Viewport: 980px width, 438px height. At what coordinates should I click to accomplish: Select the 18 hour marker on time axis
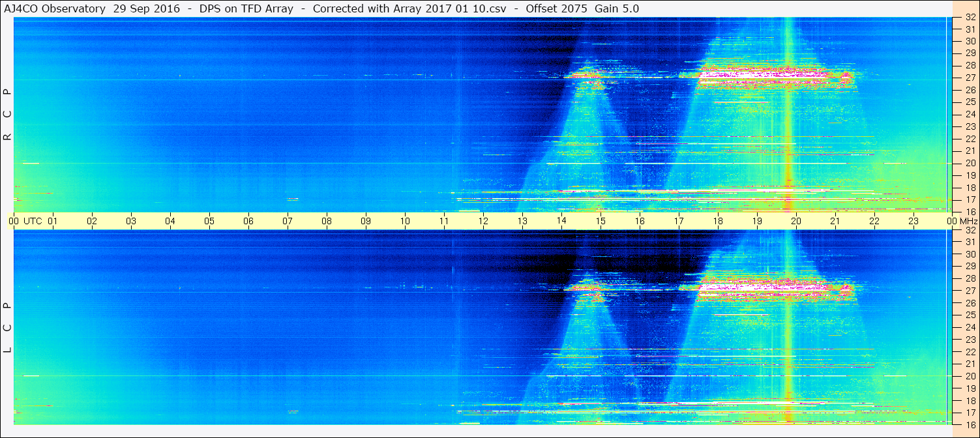718,221
